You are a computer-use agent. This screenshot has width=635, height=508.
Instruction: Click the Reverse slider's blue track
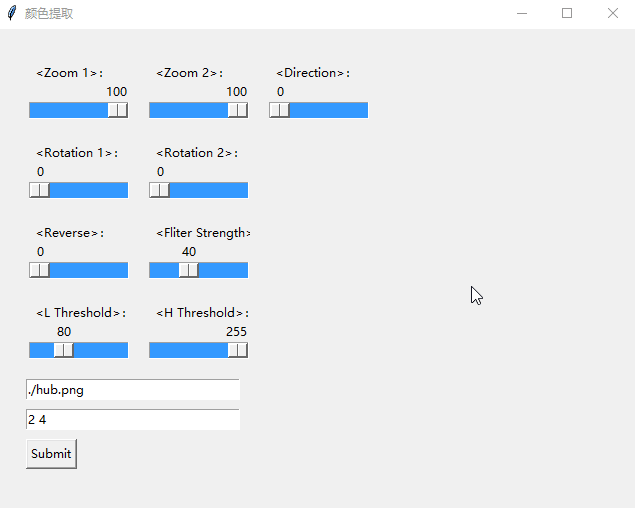(x=90, y=270)
